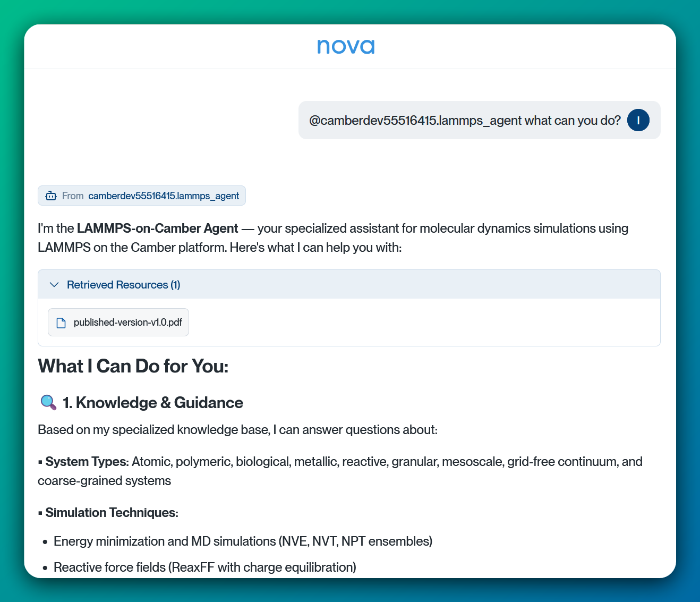The height and width of the screenshot is (602, 700).
Task: Select the @camberdev55516415.lammps_agent mention in the user message
Action: 415,121
